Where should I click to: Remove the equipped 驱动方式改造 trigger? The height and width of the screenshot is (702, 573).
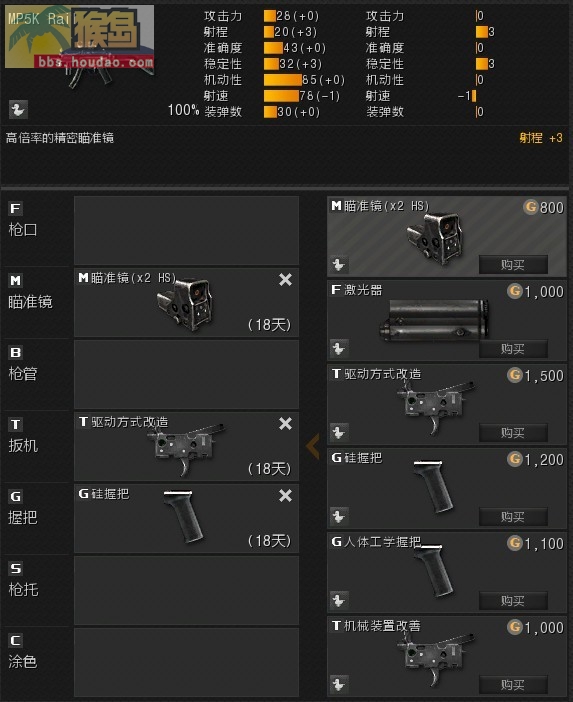click(285, 424)
